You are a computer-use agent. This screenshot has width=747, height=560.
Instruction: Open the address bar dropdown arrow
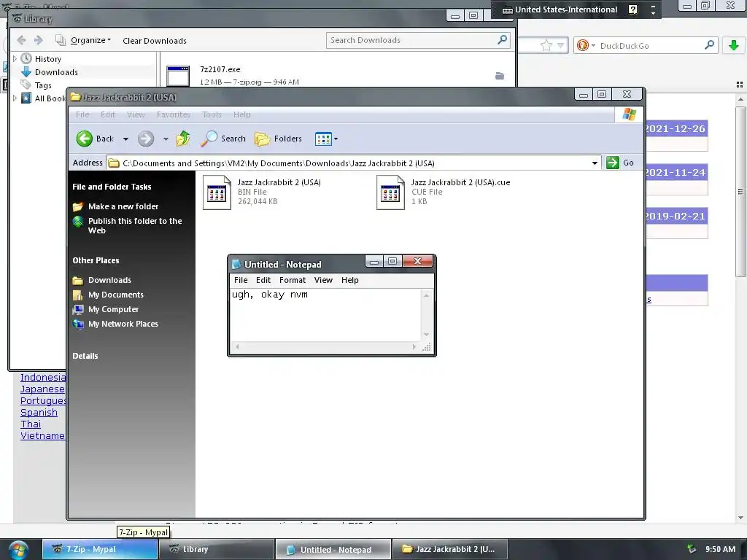click(x=595, y=163)
